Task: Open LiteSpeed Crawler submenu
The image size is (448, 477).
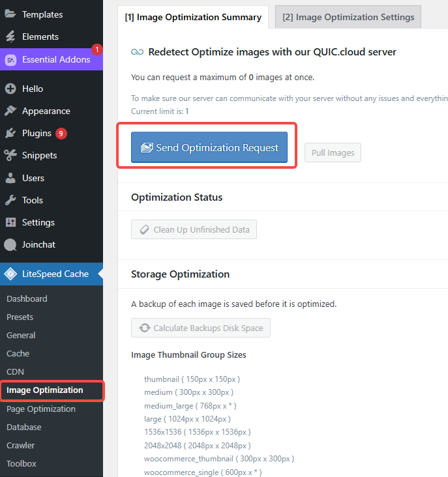Action: click(20, 445)
